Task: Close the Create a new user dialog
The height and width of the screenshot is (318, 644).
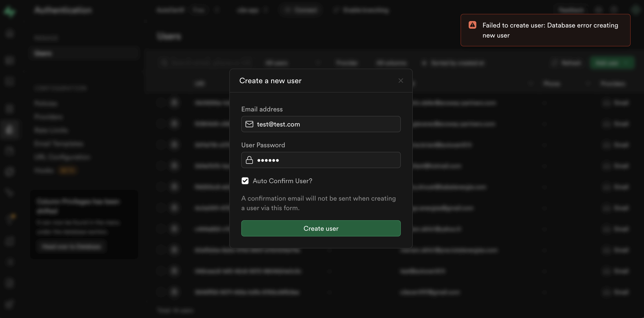Action: coord(401,81)
